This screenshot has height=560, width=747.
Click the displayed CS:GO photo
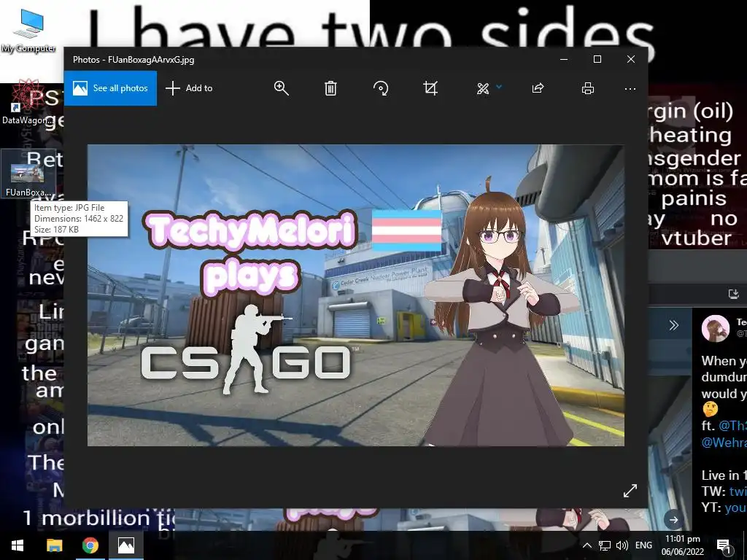coord(356,295)
